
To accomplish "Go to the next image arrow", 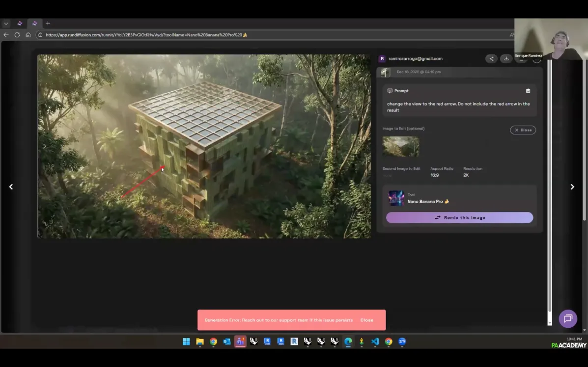I will [x=572, y=187].
